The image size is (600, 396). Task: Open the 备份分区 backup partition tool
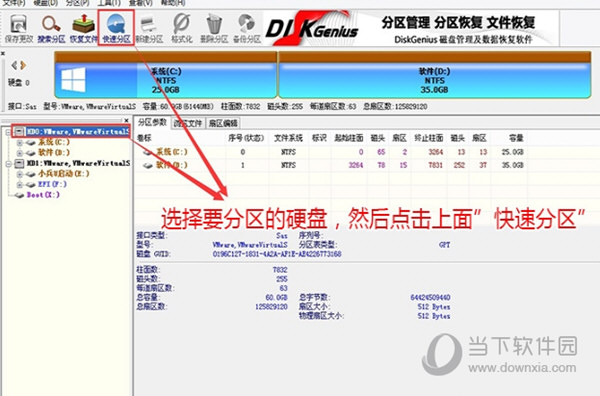tap(247, 28)
